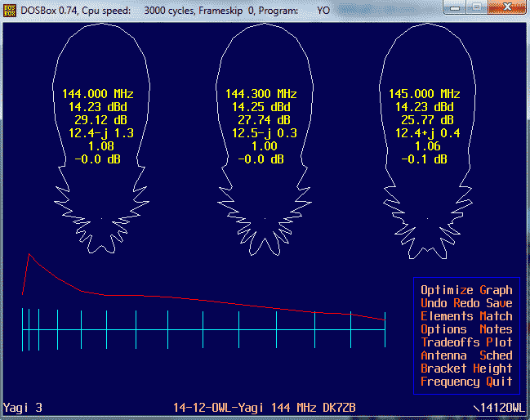Choose Undo in the command menu
Screen dimensions: 530x420
(x=434, y=303)
